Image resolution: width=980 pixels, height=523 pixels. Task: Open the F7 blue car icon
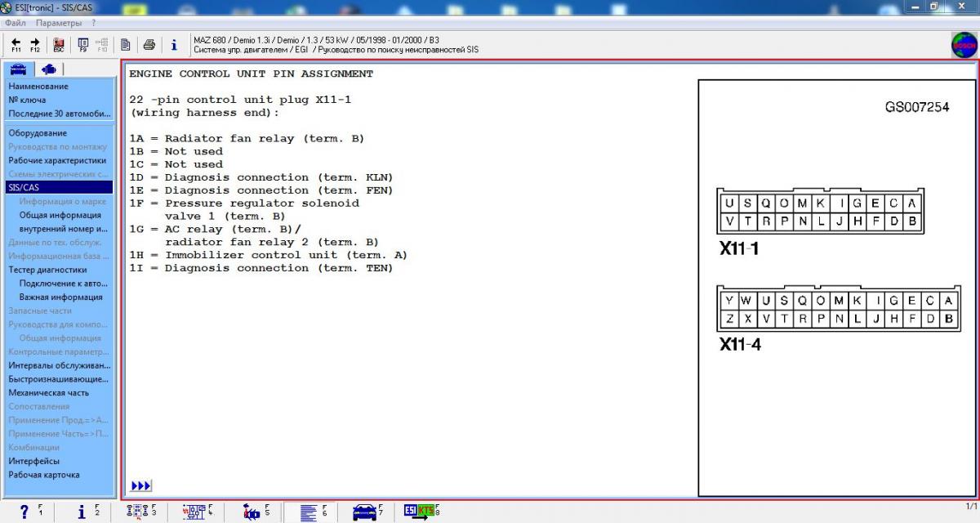pos(367,512)
